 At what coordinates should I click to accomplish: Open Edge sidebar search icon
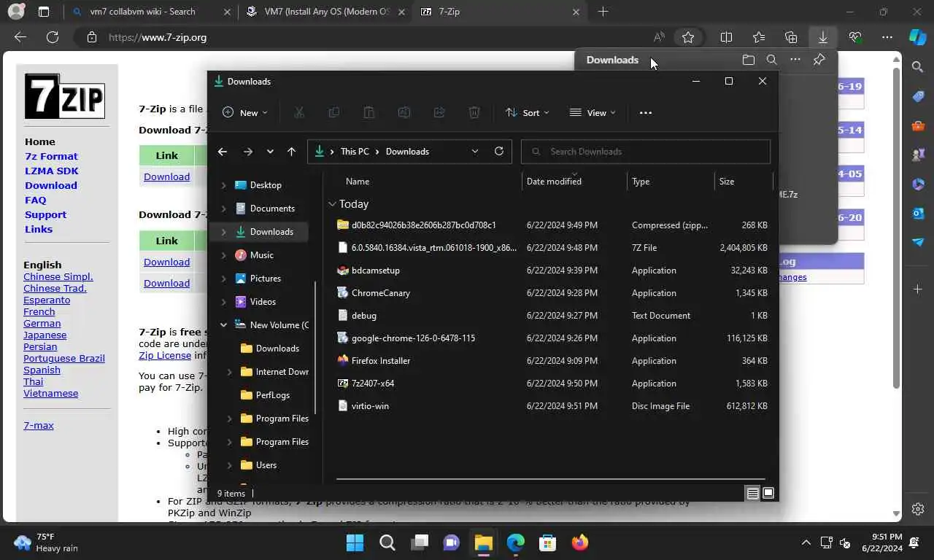[x=918, y=67]
